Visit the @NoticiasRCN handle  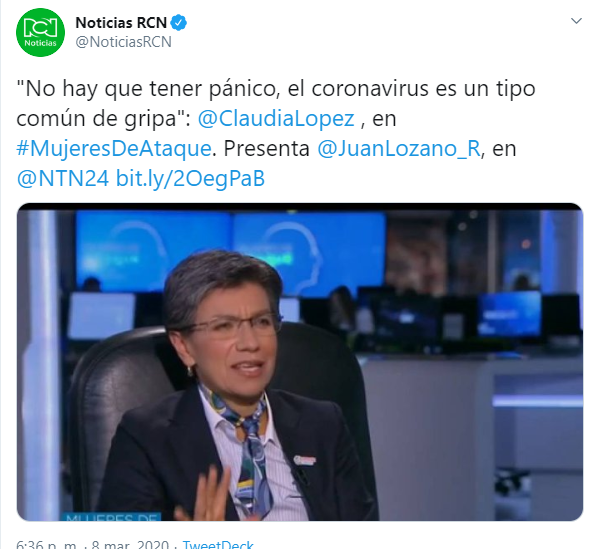(123, 42)
